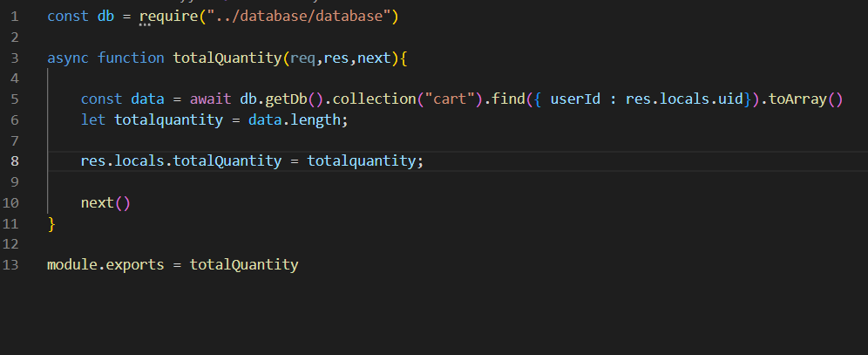
Task: Place cursor on "db" variable in line 1
Action: (x=105, y=17)
